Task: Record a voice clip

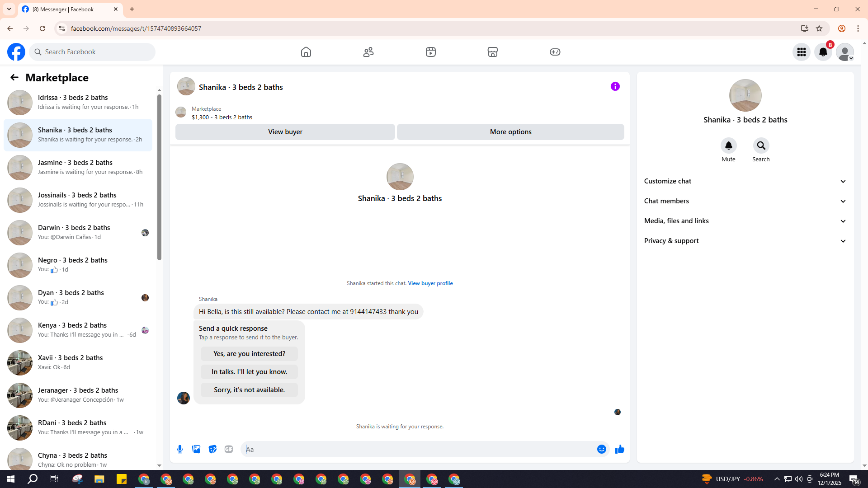Action: (x=180, y=449)
